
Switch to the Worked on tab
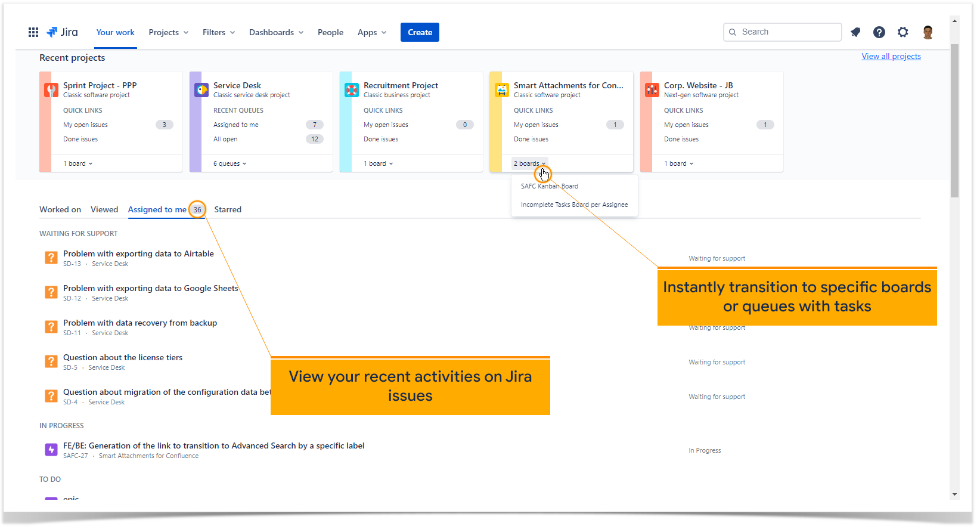coord(60,209)
